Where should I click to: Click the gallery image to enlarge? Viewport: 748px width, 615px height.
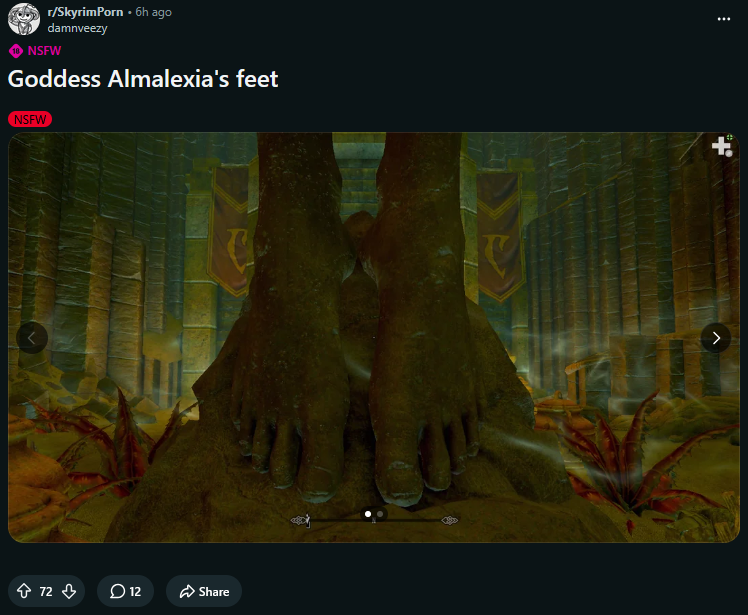374,337
